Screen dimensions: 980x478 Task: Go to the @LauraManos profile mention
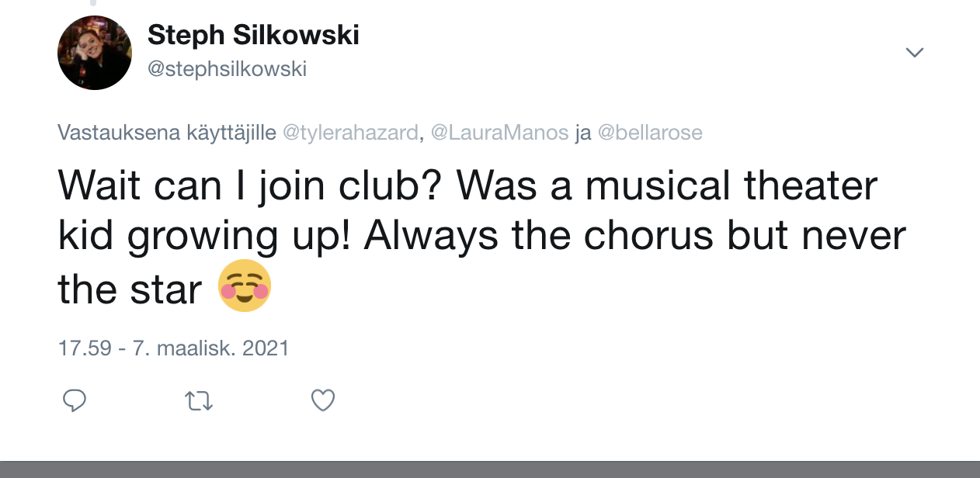(499, 133)
